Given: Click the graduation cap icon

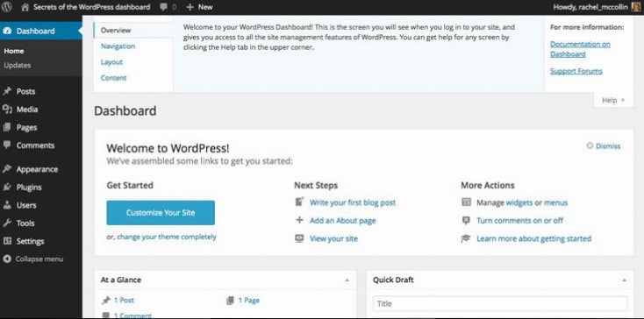Looking at the screenshot, I should (x=466, y=238).
